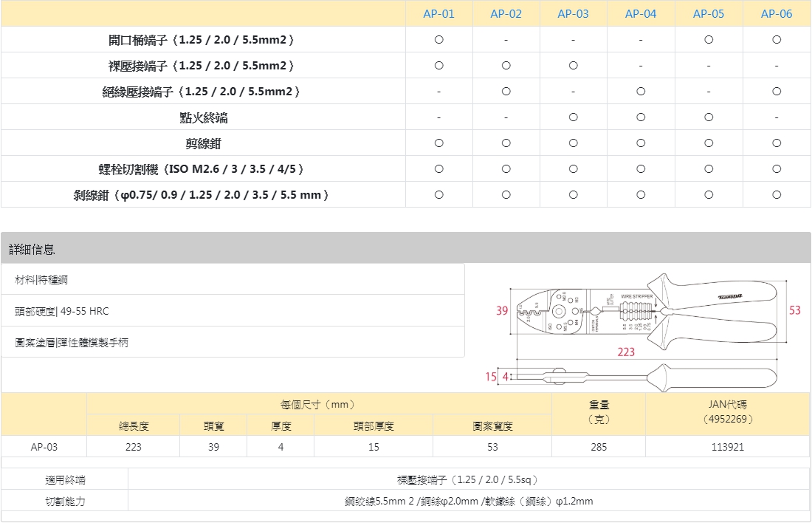Open the AP-05 model link
812x523 pixels.
tap(709, 14)
